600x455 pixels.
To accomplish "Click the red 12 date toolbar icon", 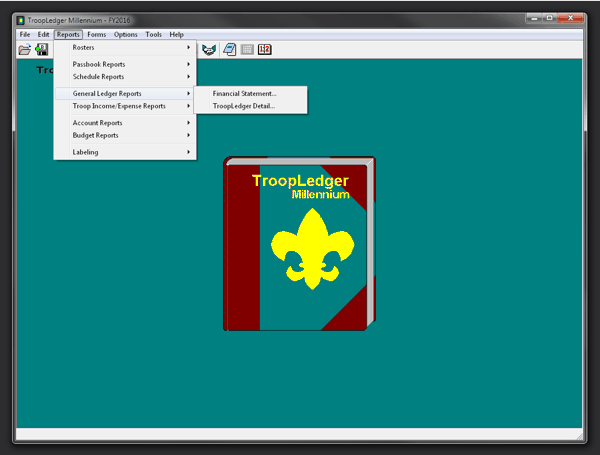I will (x=264, y=50).
